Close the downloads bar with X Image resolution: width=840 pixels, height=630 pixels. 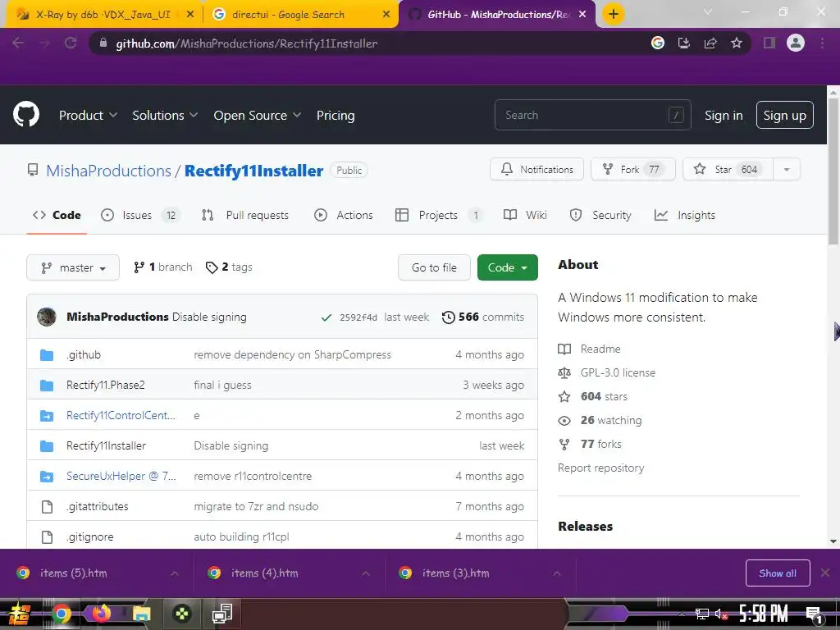tap(825, 573)
